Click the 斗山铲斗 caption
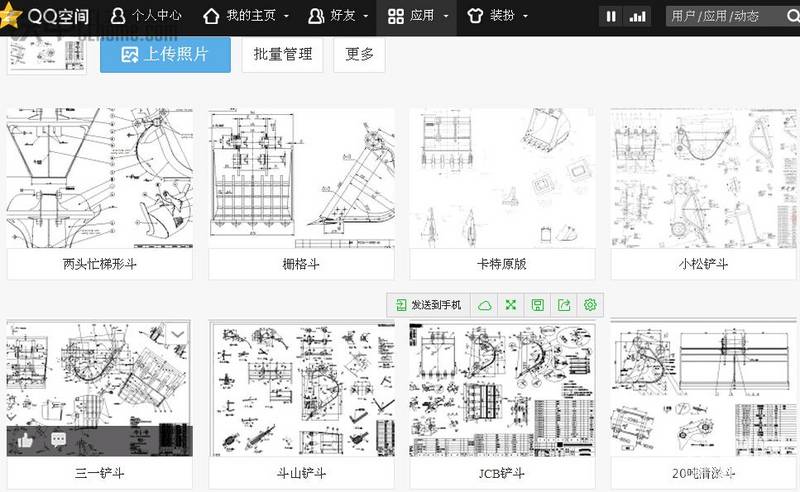This screenshot has width=800, height=492. [301, 473]
